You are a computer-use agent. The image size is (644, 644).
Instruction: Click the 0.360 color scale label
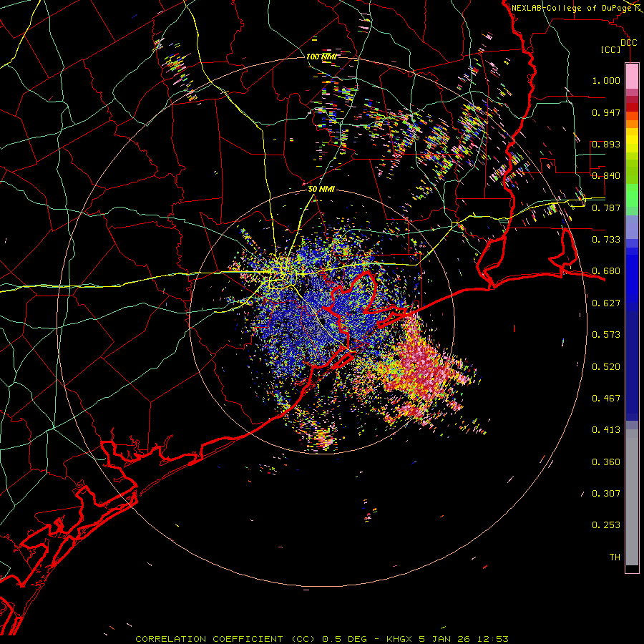606,462
